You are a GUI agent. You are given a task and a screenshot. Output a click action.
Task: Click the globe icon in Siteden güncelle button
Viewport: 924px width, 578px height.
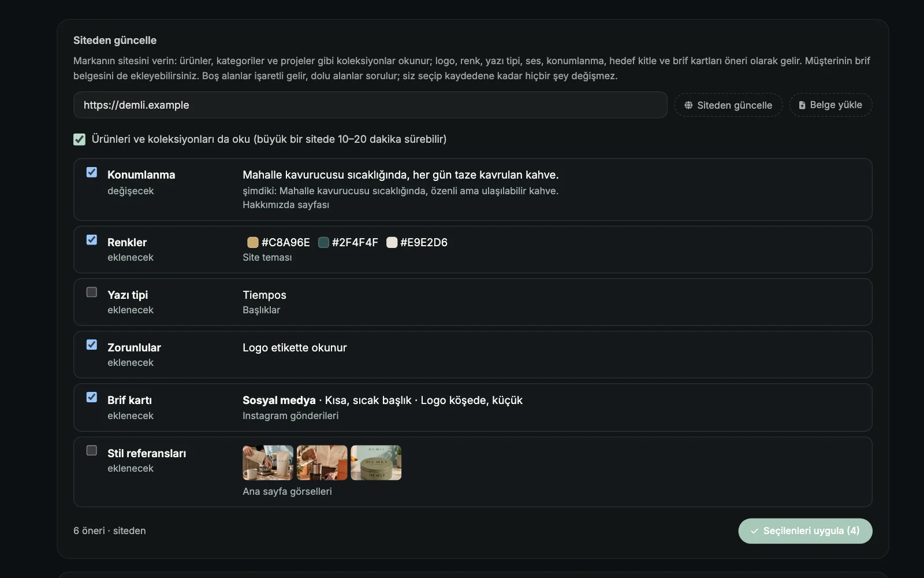(688, 105)
